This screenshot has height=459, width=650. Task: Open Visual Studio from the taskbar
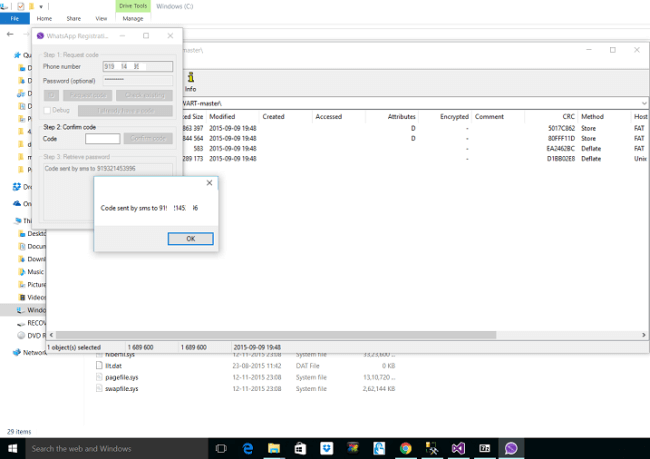(x=458, y=448)
